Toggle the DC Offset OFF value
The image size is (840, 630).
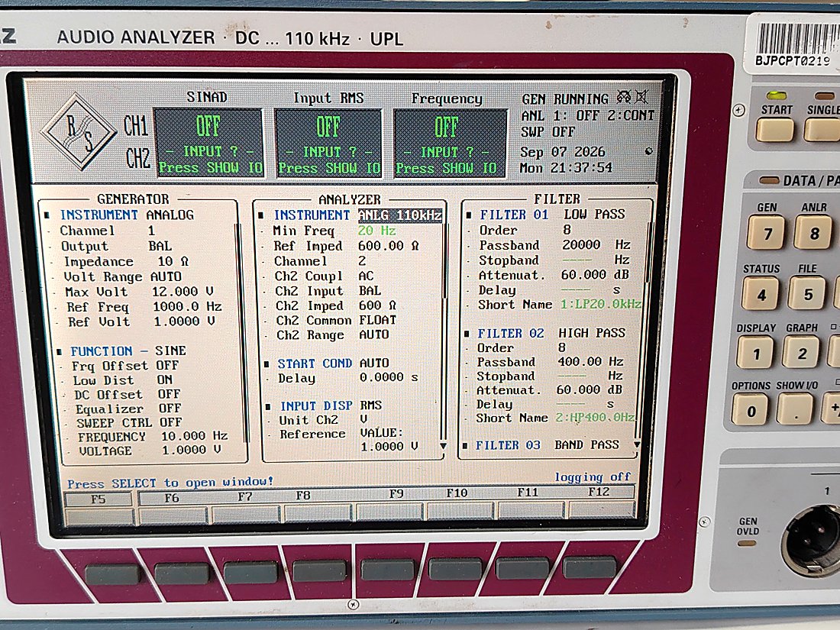click(x=169, y=394)
